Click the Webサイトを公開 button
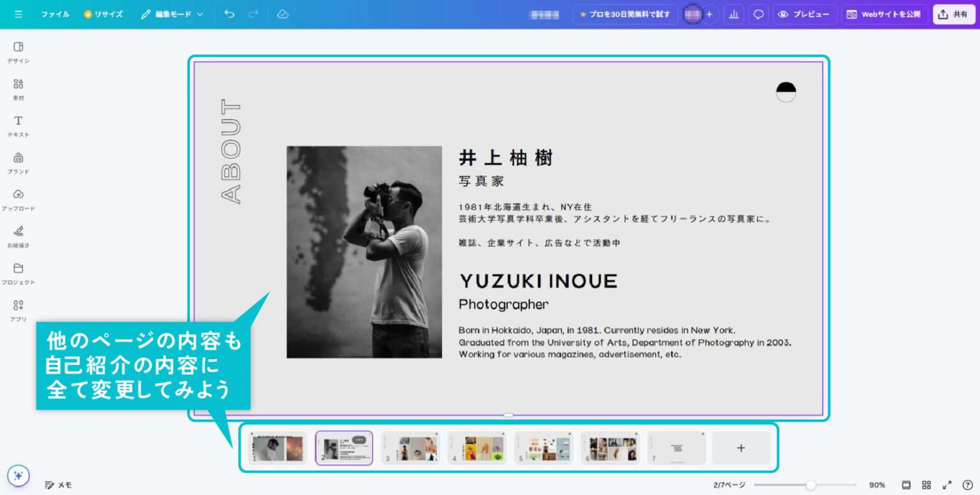Viewport: 980px width, 495px height. [884, 14]
